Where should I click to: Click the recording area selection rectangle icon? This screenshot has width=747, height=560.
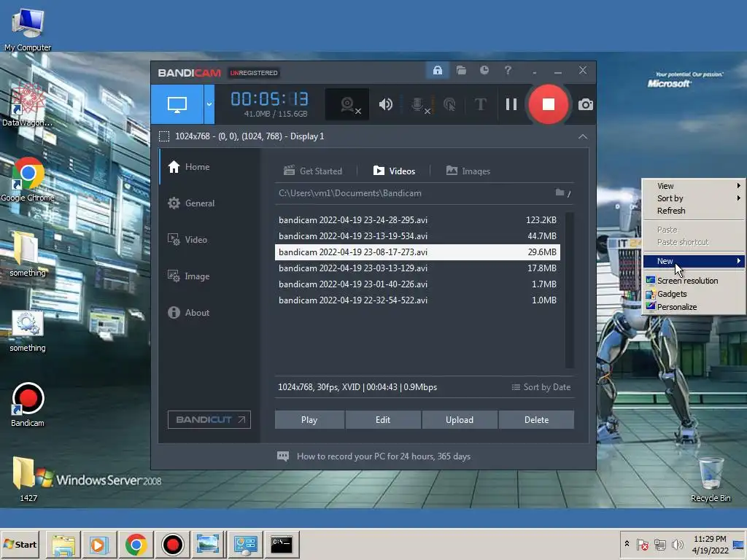pyautogui.click(x=164, y=136)
